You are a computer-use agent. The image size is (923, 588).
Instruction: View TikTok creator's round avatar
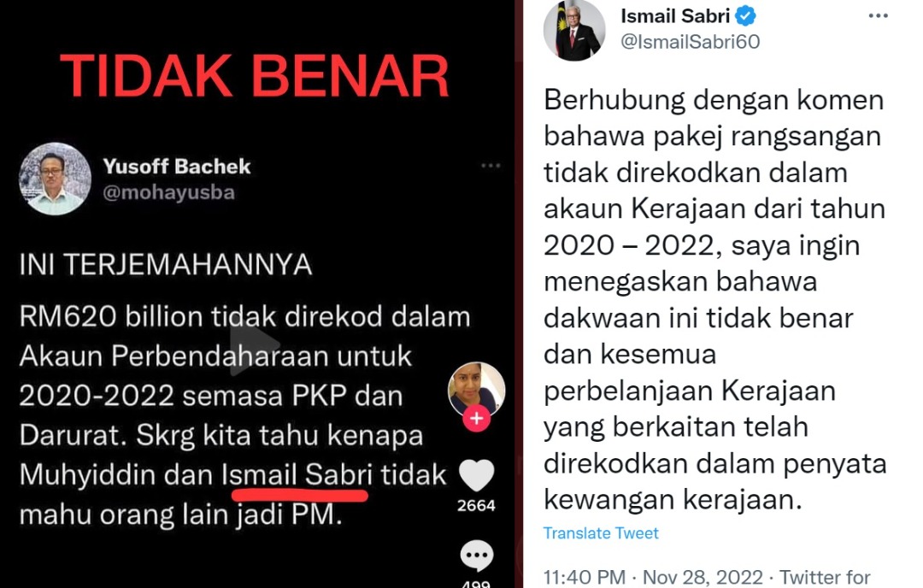pyautogui.click(x=476, y=390)
